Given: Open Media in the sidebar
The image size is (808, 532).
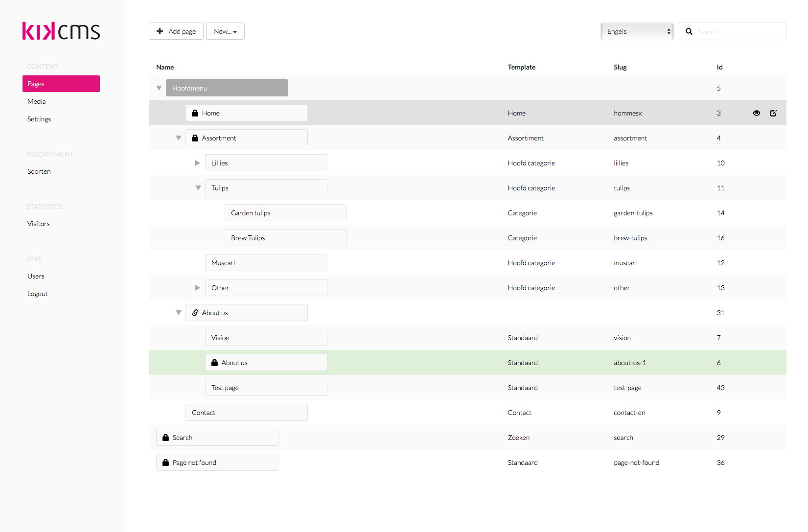Looking at the screenshot, I should click(x=37, y=101).
